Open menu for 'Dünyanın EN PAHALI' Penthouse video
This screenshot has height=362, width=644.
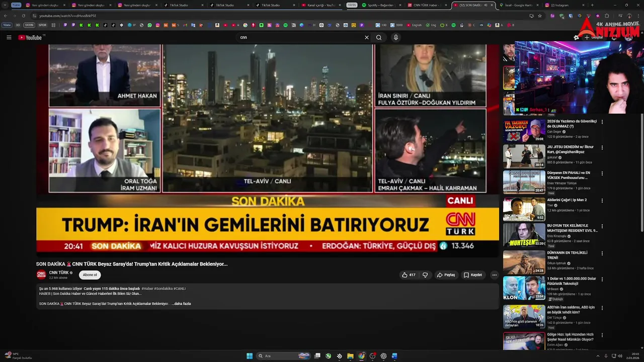coord(602,173)
